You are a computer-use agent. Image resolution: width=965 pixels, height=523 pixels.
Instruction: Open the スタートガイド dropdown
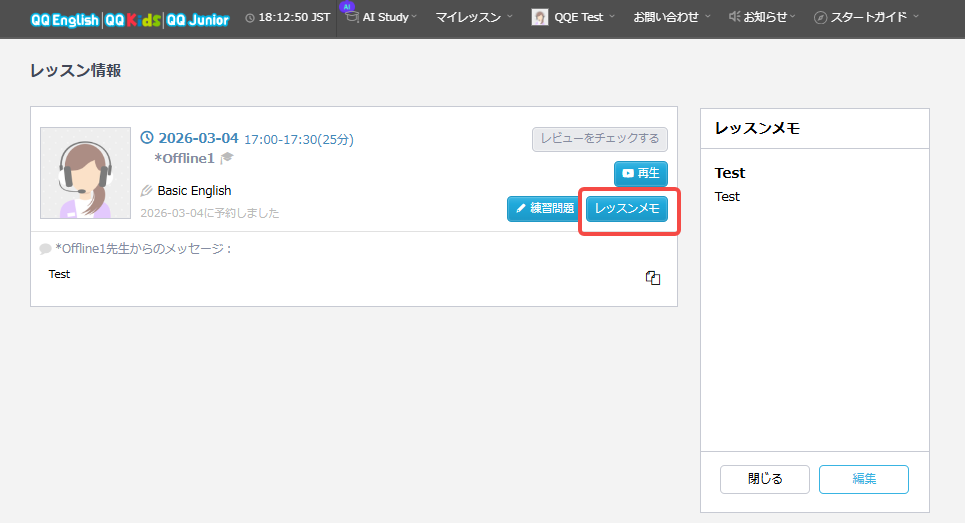866,17
